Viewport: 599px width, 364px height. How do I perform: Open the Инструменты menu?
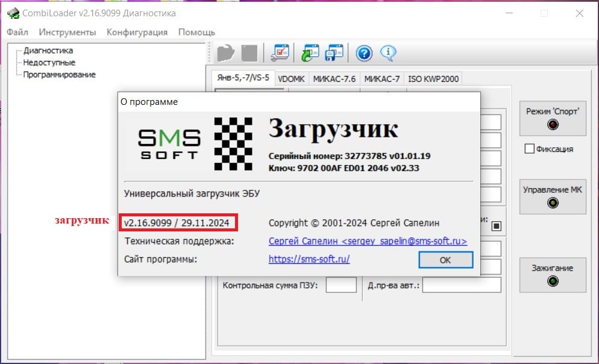67,32
